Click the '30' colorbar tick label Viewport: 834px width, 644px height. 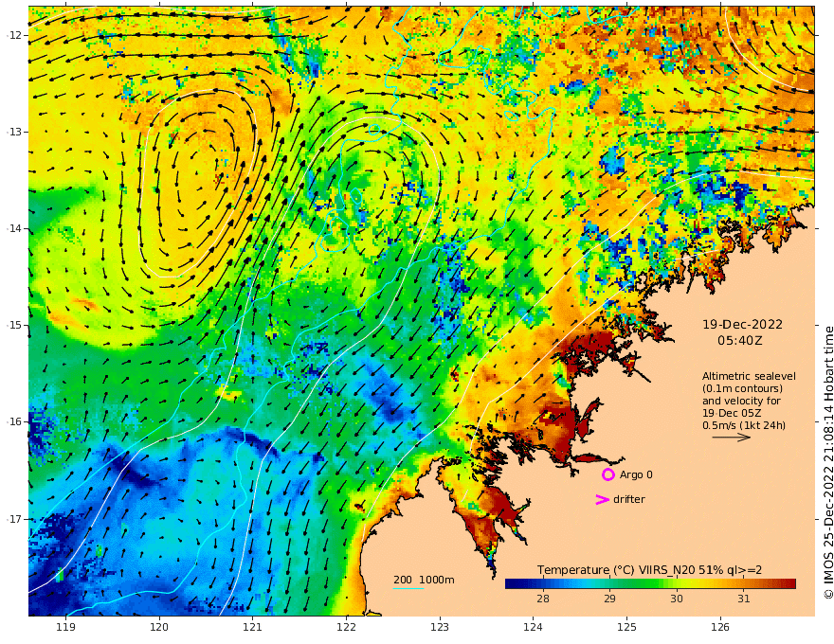676,599
